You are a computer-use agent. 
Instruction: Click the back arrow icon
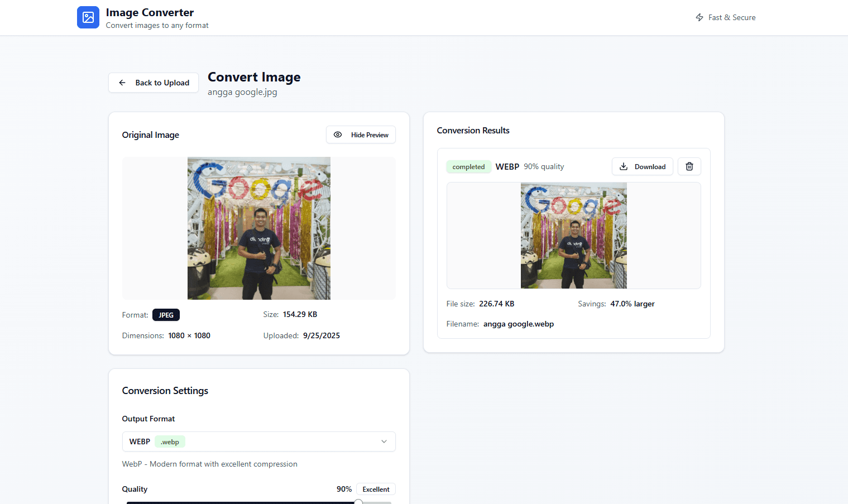[122, 83]
